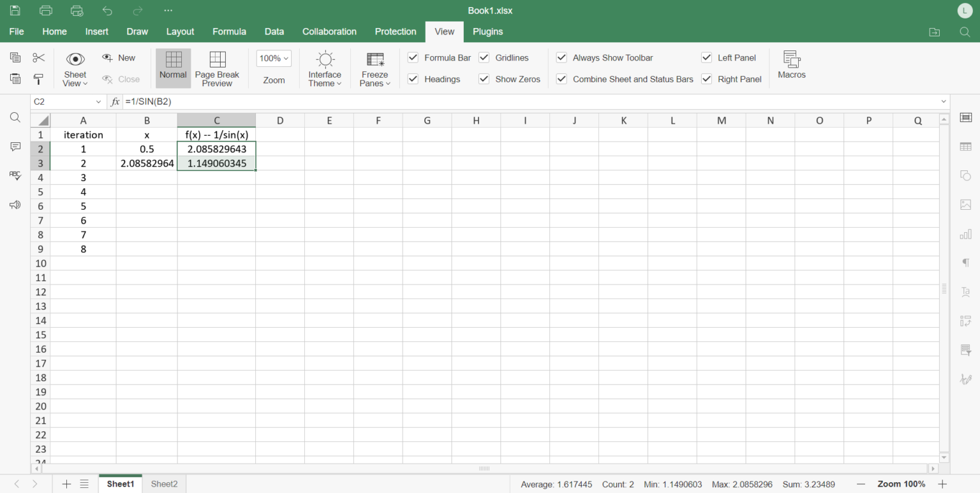Open the Find search icon in left sidebar
This screenshot has height=493, width=980.
pyautogui.click(x=15, y=117)
